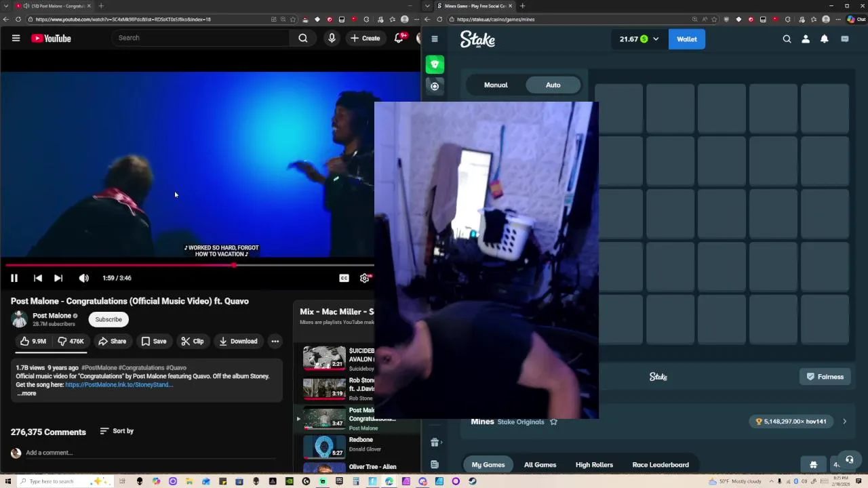868x488 pixels.
Task: Select the Race Leaderboard tab
Action: (x=660, y=465)
